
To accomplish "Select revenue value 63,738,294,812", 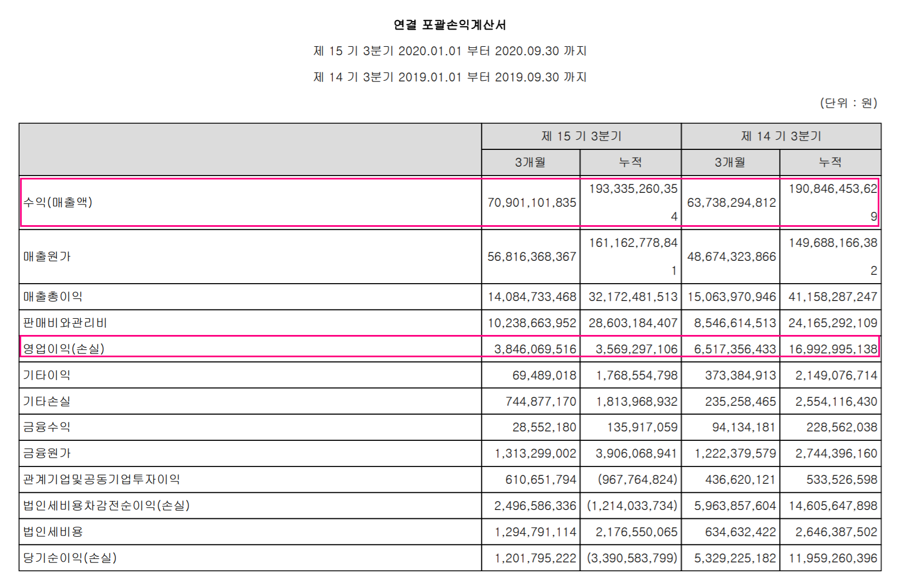I will pos(731,202).
